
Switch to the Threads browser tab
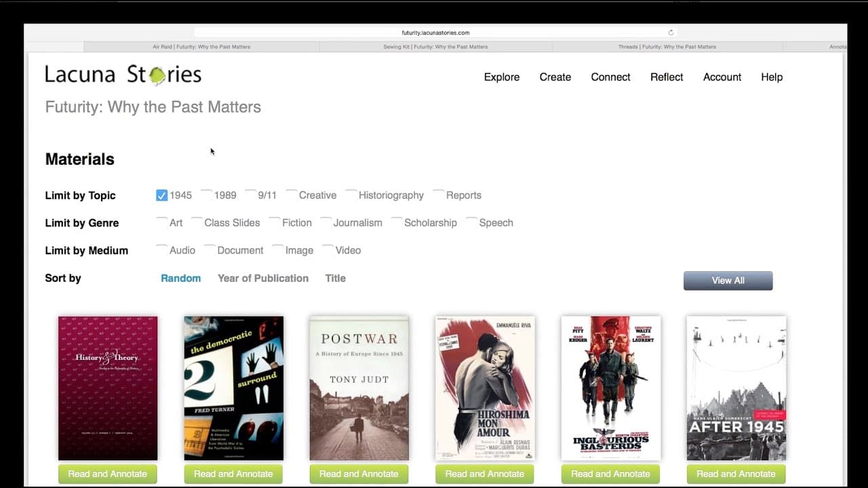coord(667,47)
